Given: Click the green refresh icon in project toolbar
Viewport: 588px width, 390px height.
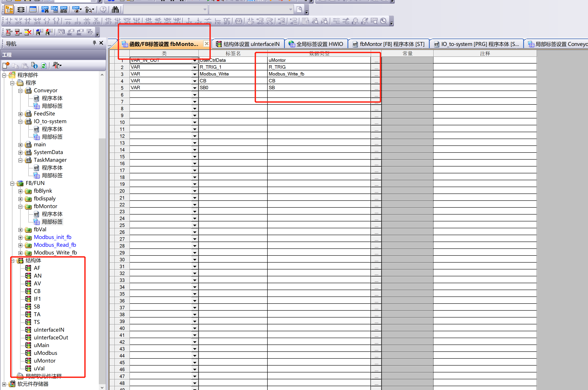Looking at the screenshot, I should (x=44, y=65).
